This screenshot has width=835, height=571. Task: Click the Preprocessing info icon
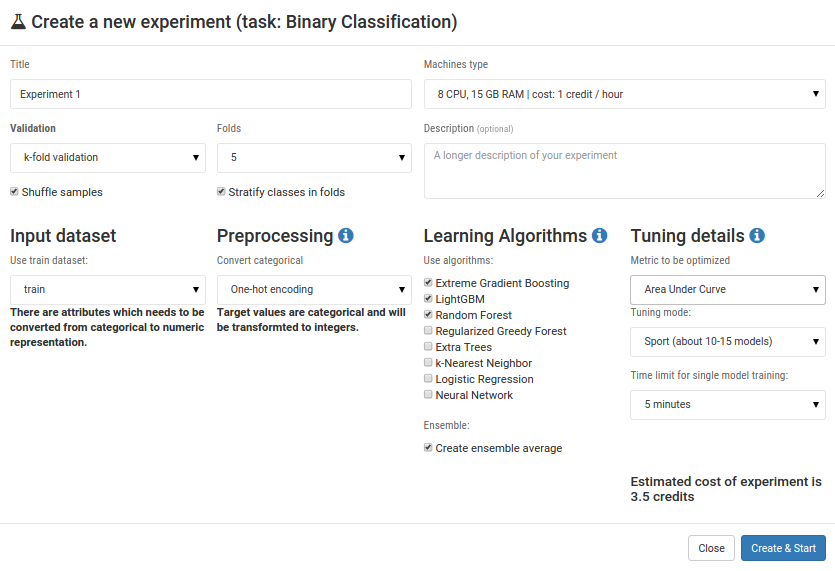[x=346, y=236]
